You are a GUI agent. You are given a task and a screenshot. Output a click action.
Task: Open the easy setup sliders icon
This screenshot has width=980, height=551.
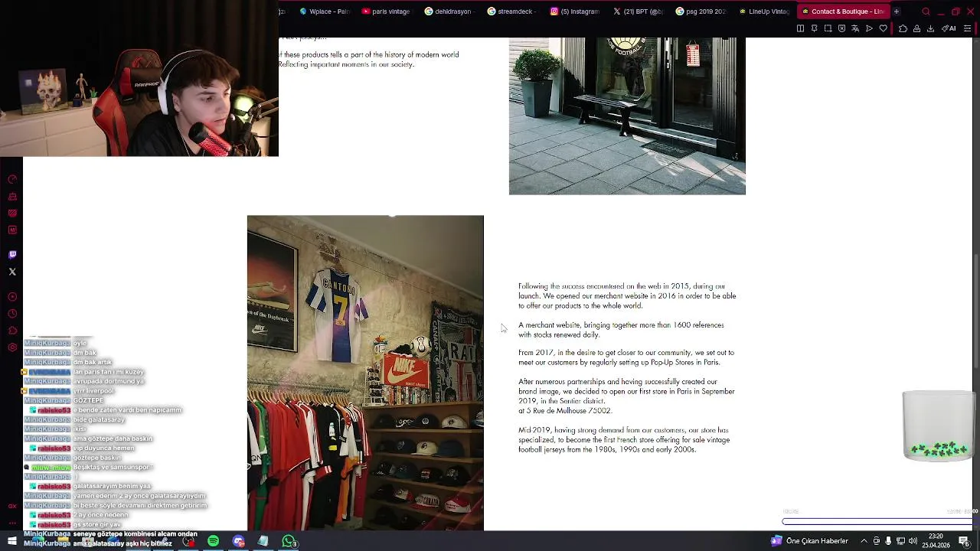coord(967,28)
